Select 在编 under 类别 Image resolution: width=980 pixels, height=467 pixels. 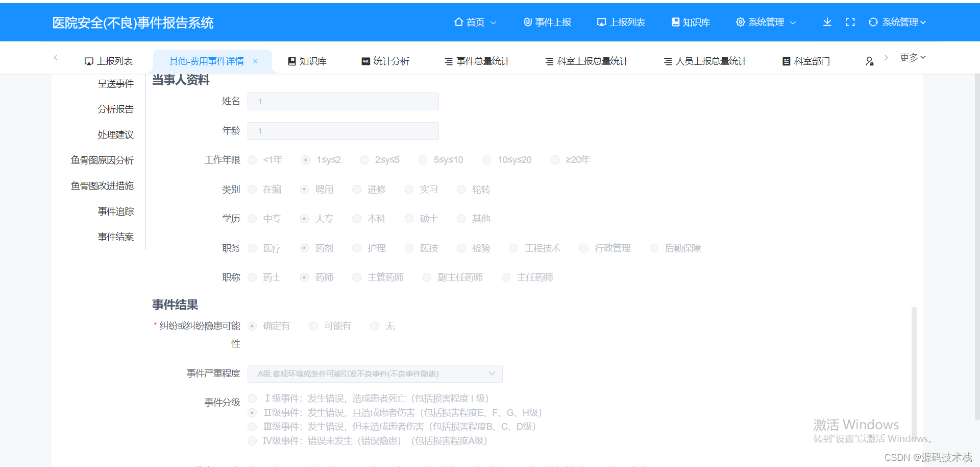click(252, 190)
